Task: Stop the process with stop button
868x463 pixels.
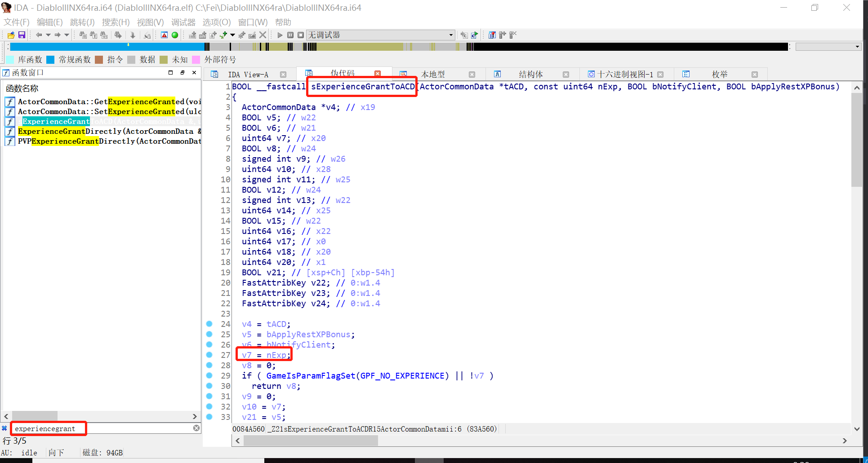Action: 301,35
